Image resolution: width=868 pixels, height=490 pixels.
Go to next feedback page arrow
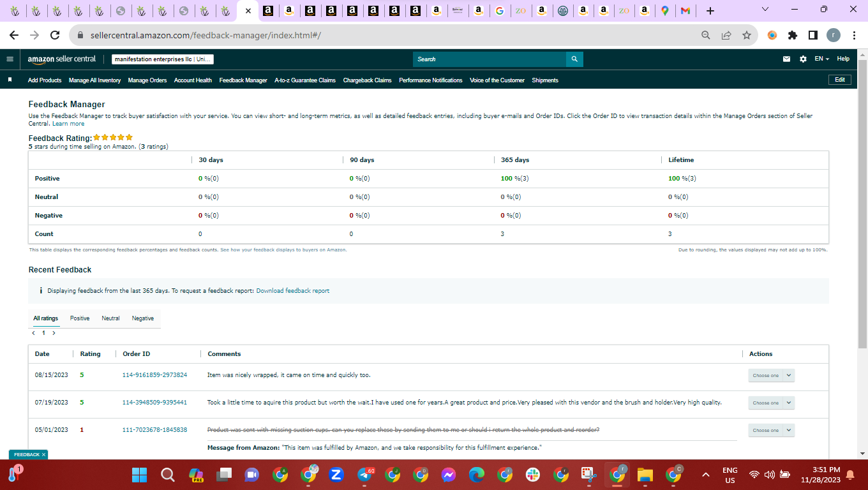click(x=54, y=333)
